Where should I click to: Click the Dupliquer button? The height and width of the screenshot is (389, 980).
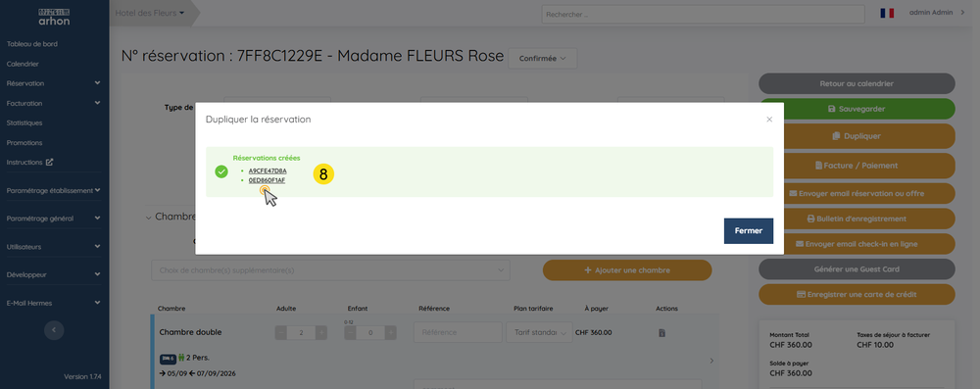(x=857, y=136)
